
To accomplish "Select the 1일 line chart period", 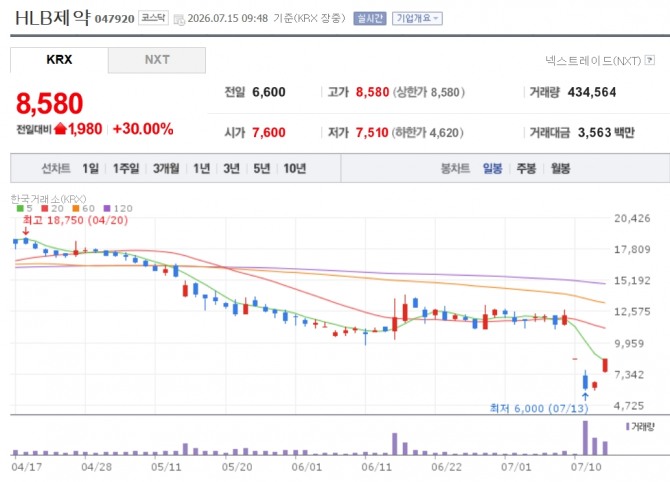I will [91, 168].
